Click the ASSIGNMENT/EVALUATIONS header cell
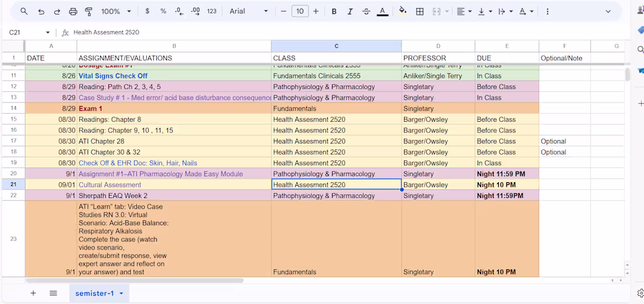644x304 pixels. tap(174, 59)
